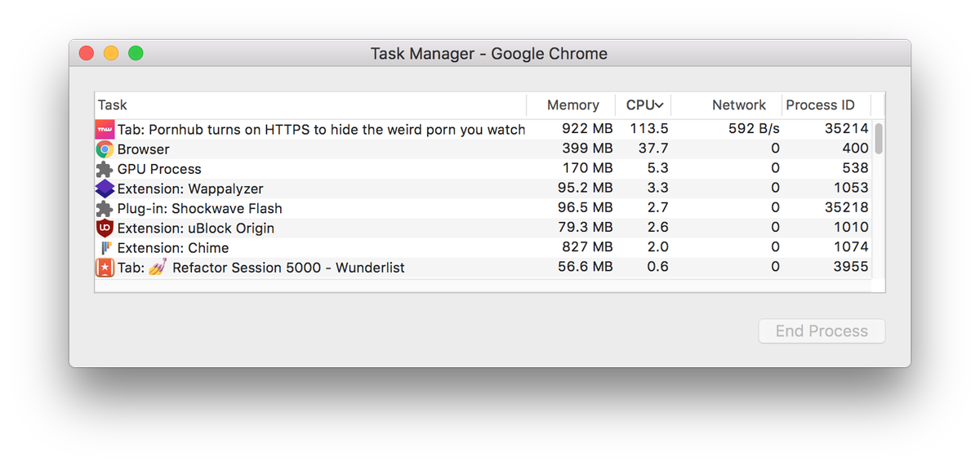Click the 2.6 CPU value
980x466 pixels.
[657, 227]
